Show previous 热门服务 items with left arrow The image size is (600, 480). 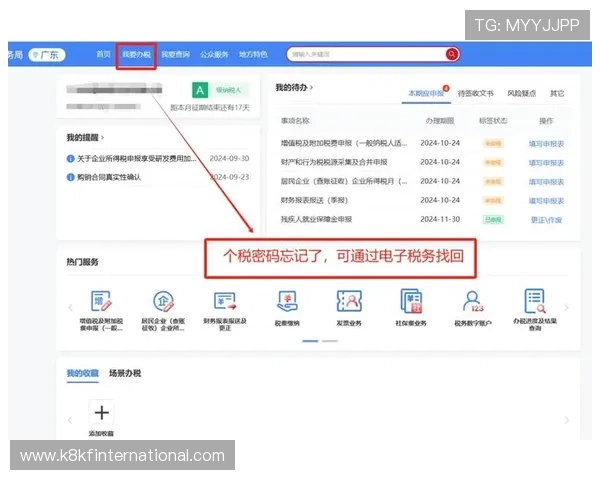click(70, 307)
